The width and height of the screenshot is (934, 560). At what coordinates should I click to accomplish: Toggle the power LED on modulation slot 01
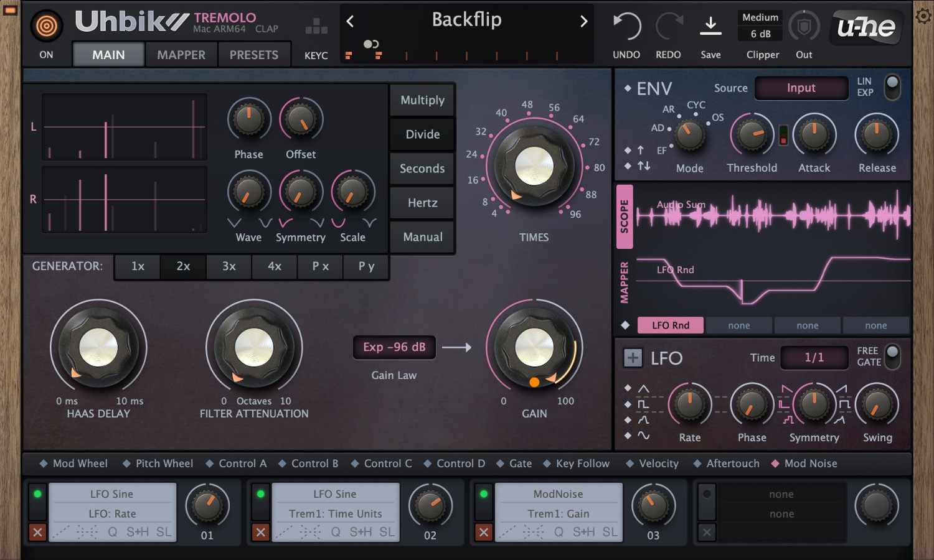point(37,493)
